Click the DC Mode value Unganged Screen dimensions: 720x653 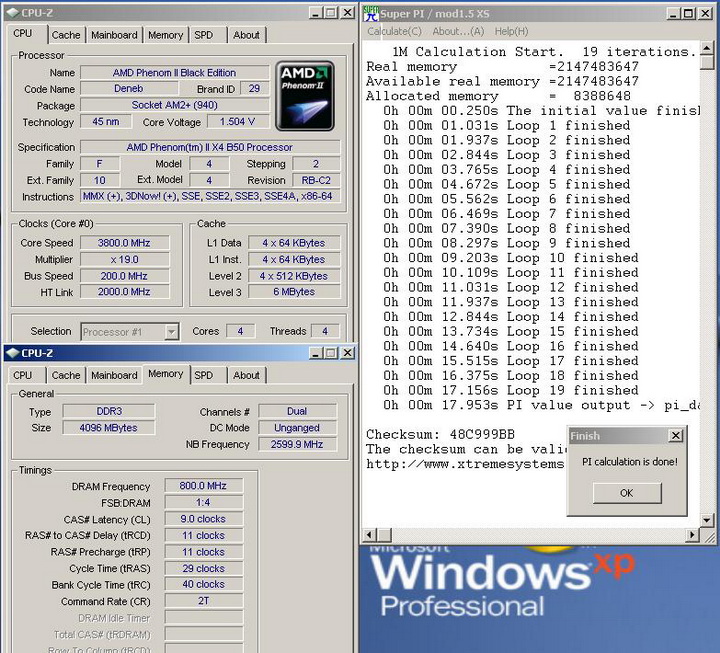[297, 428]
